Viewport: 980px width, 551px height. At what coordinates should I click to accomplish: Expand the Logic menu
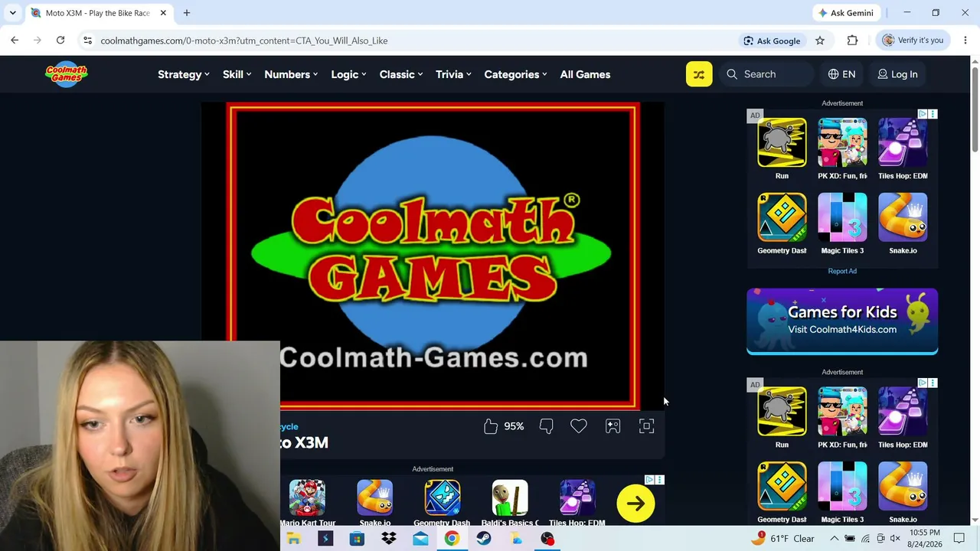click(x=348, y=74)
